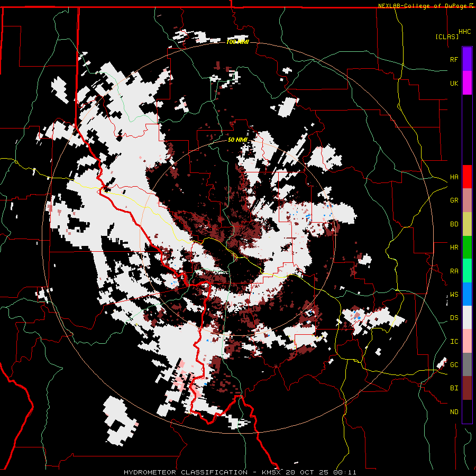Viewport: 476px width, 476px height.
Task: Click the HHC product label
Action: (464, 32)
